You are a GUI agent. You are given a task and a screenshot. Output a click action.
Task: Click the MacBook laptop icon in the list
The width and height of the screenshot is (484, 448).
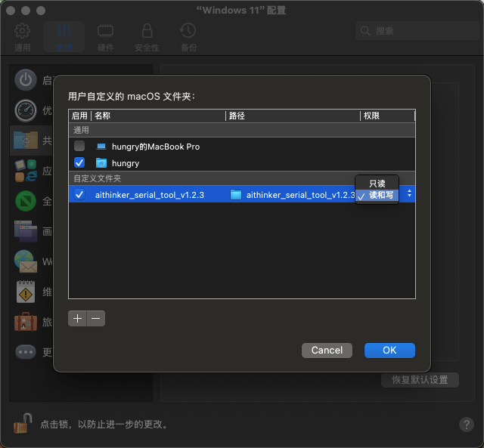click(101, 146)
